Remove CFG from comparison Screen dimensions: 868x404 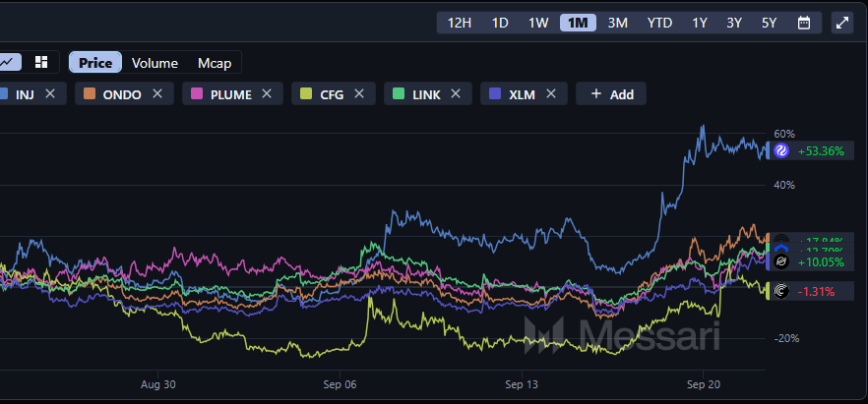[359, 94]
